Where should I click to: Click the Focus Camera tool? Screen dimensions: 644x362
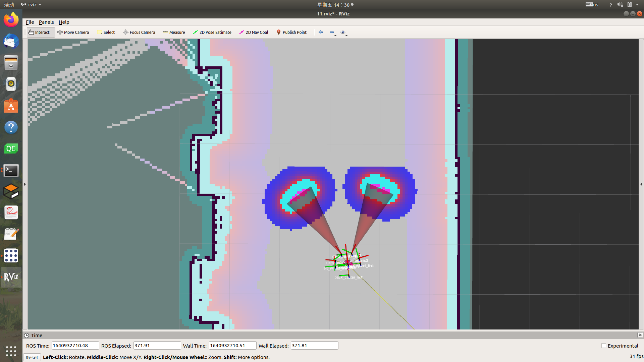pyautogui.click(x=139, y=32)
